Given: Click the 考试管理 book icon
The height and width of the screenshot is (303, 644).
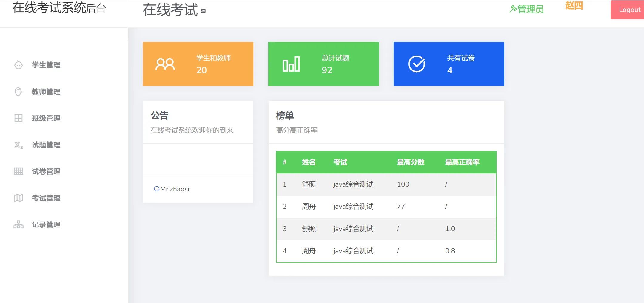Looking at the screenshot, I should [x=19, y=198].
